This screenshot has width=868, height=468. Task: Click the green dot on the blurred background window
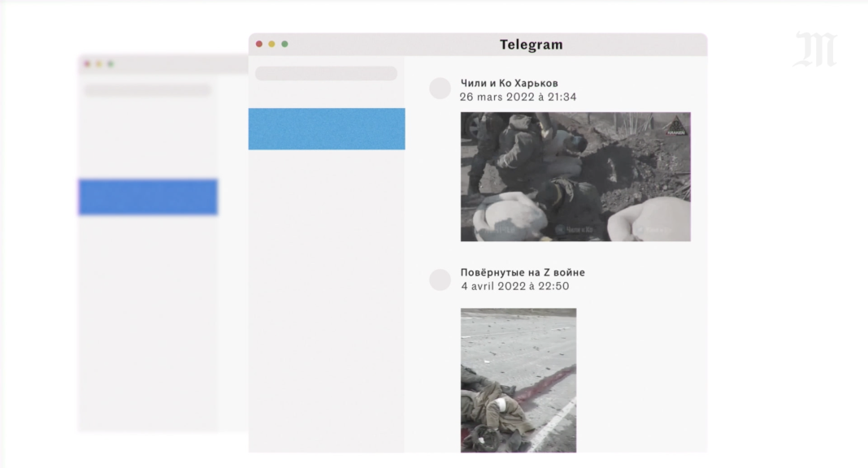[111, 63]
